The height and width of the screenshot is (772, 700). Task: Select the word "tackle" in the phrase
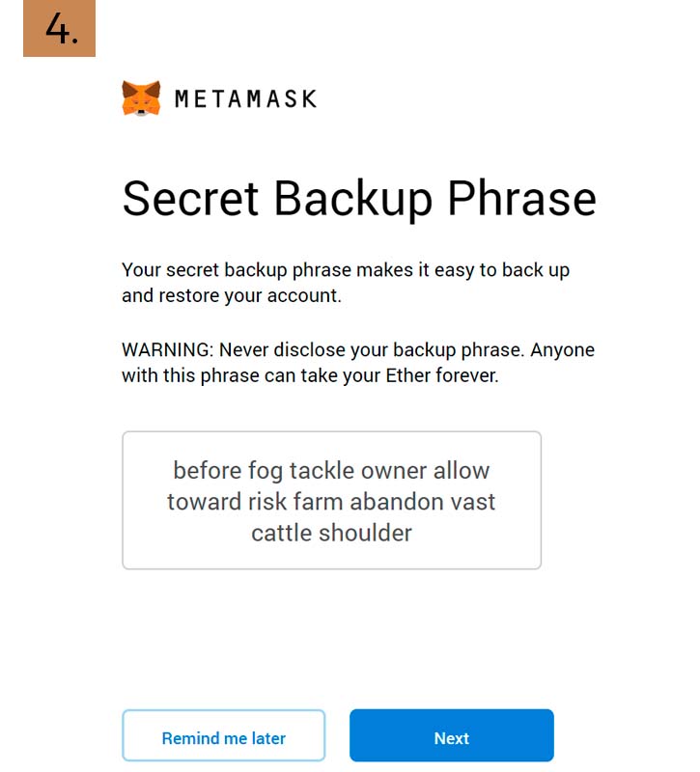322,470
